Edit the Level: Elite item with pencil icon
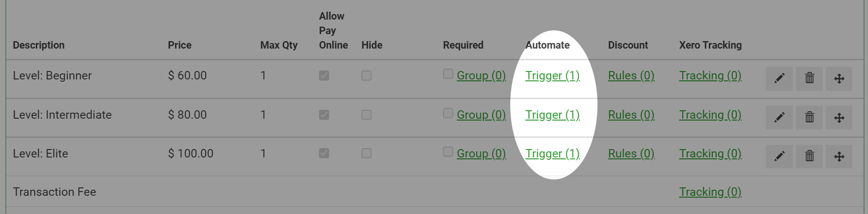The image size is (868, 214). [x=779, y=156]
